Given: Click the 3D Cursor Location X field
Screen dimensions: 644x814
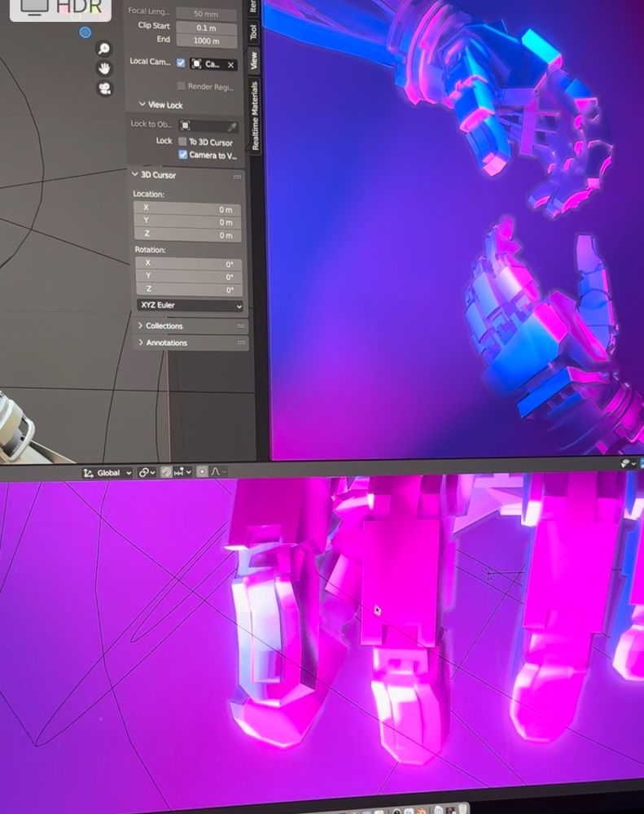Looking at the screenshot, I should pos(187,208).
